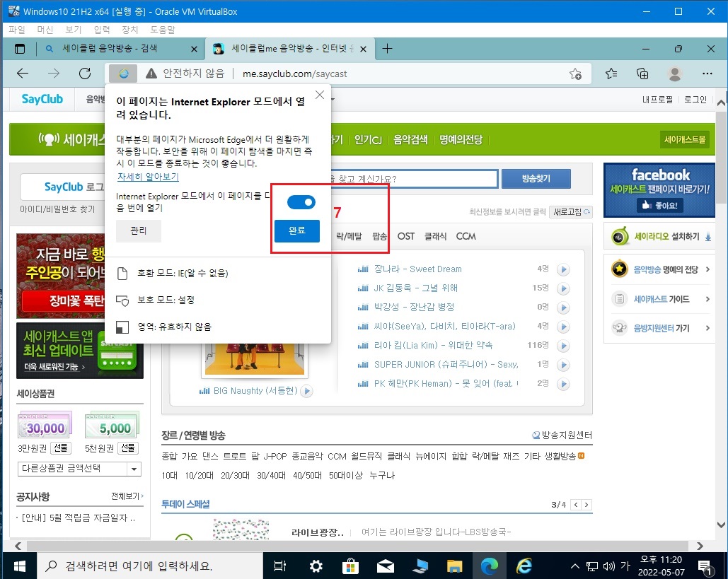This screenshot has width=728, height=579.
Task: Click the 관리 button in popup
Action: coord(139,230)
